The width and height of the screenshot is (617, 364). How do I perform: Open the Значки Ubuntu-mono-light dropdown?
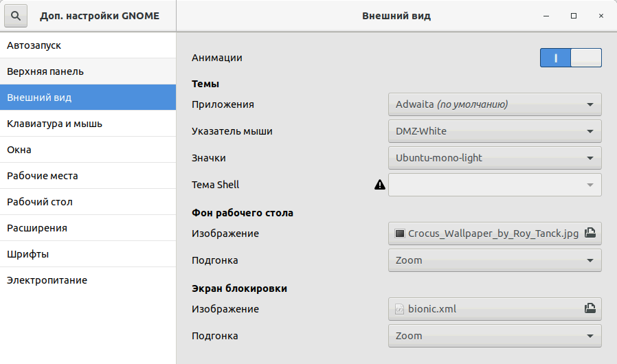495,158
